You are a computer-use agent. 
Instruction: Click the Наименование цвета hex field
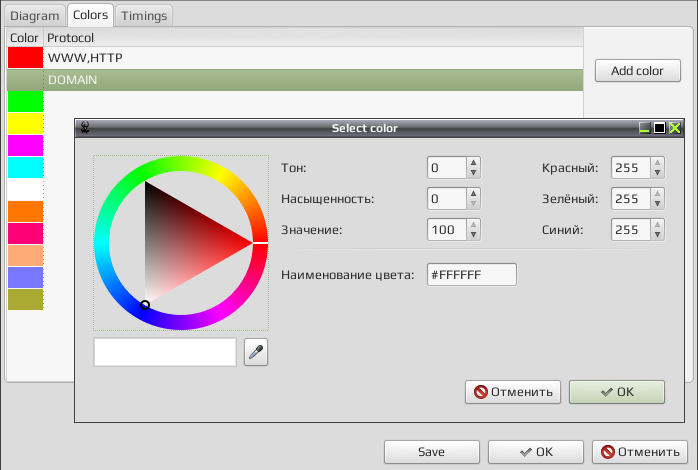pos(472,275)
